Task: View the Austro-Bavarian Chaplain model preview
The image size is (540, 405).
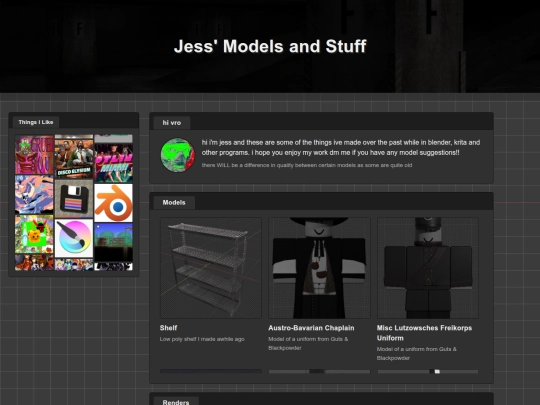Action: [319, 268]
